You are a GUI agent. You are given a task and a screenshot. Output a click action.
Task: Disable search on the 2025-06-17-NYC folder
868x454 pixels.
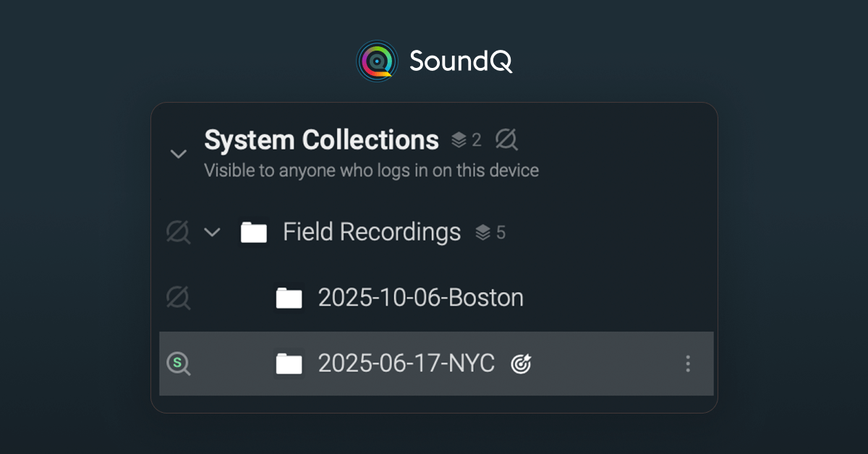coord(178,363)
